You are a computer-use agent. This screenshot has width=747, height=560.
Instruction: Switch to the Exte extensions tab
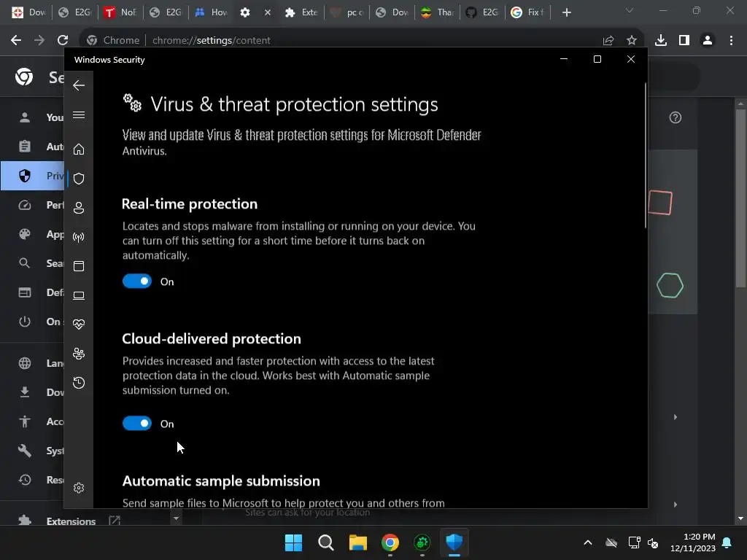tap(301, 12)
